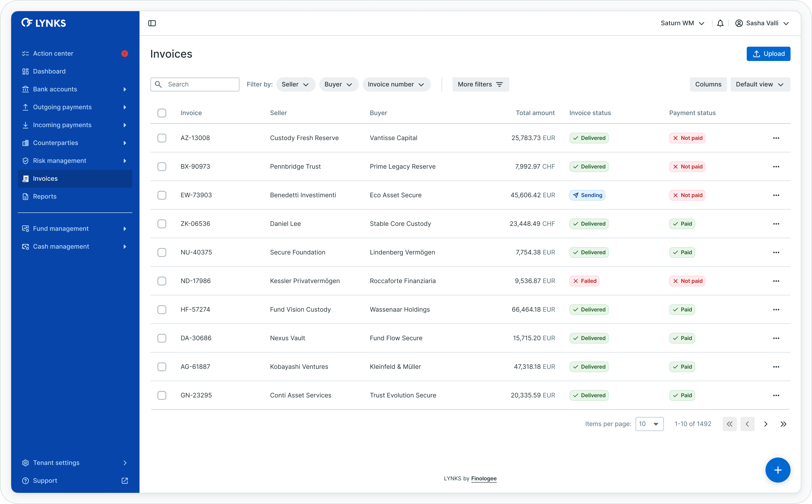812x504 pixels.
Task: Click the Upload button
Action: (768, 54)
